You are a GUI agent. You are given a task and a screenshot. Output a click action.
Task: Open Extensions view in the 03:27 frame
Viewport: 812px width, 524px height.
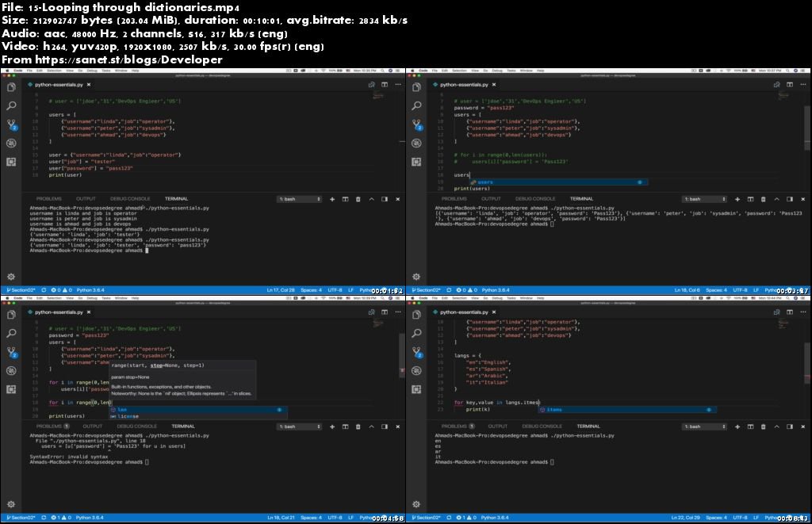[x=416, y=162]
